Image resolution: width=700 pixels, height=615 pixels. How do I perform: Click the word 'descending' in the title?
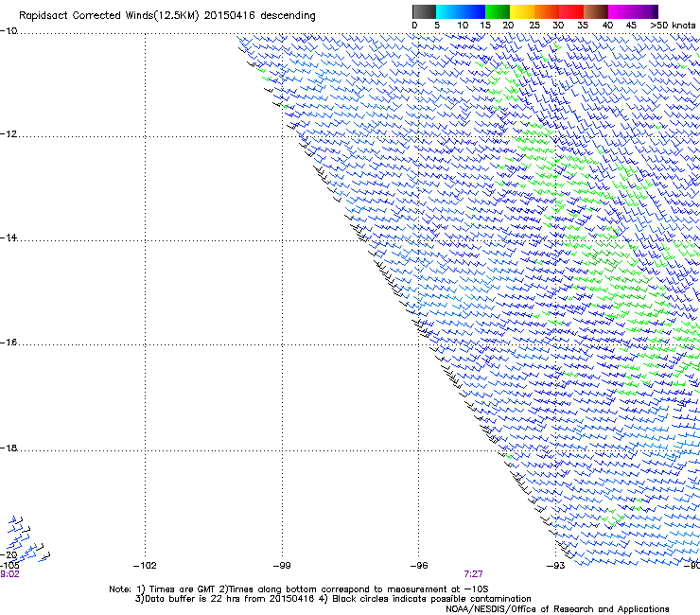pyautogui.click(x=288, y=16)
